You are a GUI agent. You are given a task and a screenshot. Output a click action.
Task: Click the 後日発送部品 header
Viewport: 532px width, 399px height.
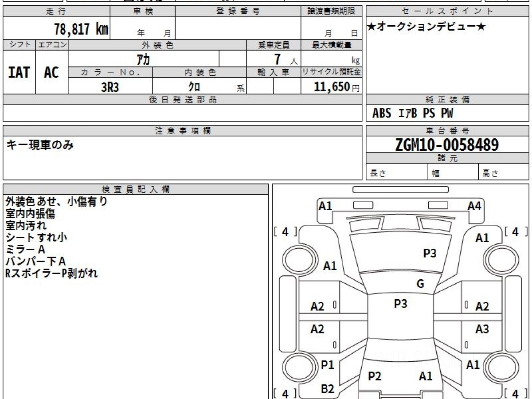[x=183, y=100]
